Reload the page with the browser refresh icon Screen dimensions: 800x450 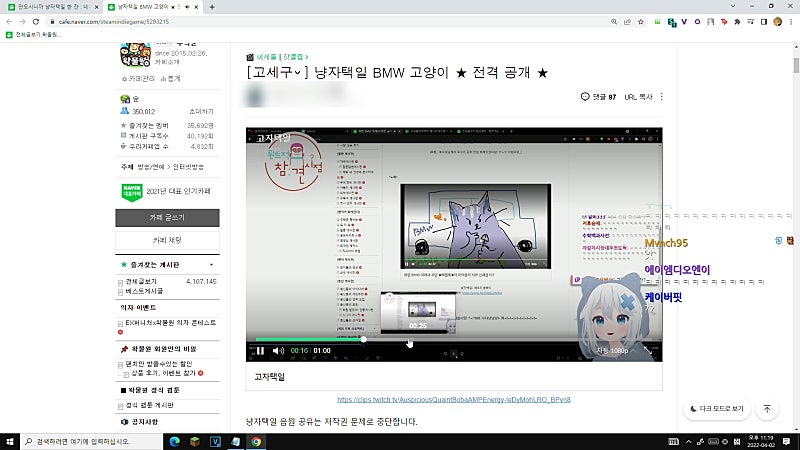click(x=36, y=21)
